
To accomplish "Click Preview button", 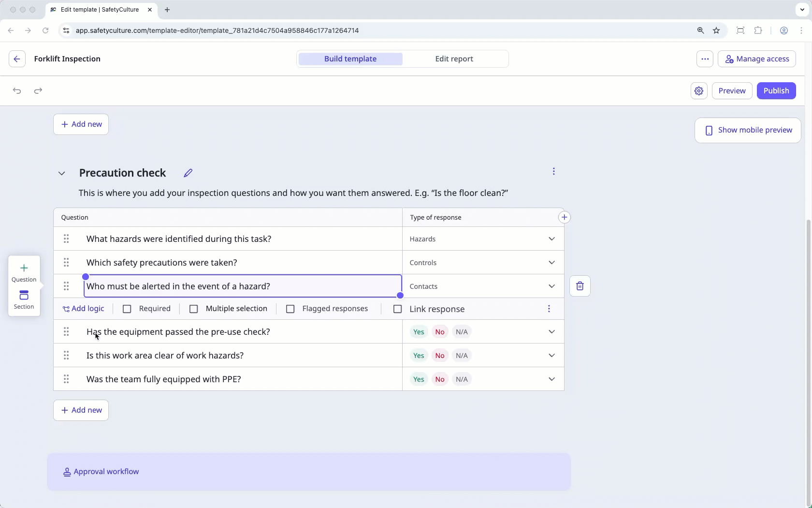I will tap(732, 91).
